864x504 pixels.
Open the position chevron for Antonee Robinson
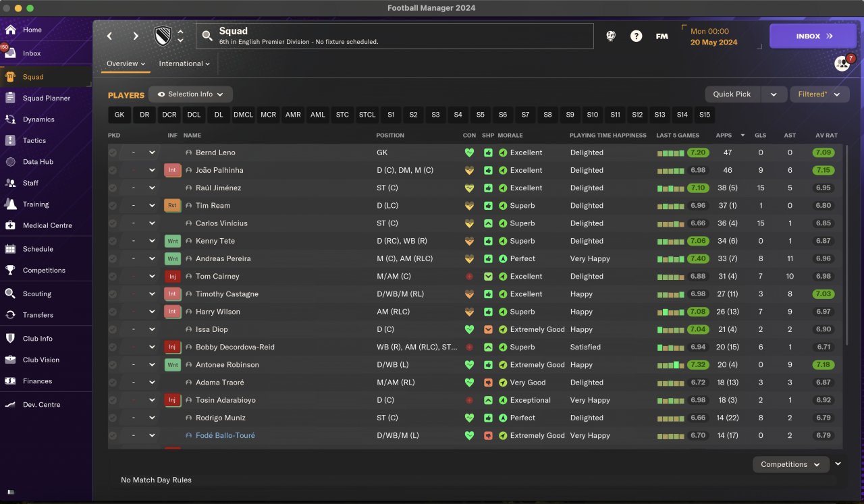pos(152,364)
